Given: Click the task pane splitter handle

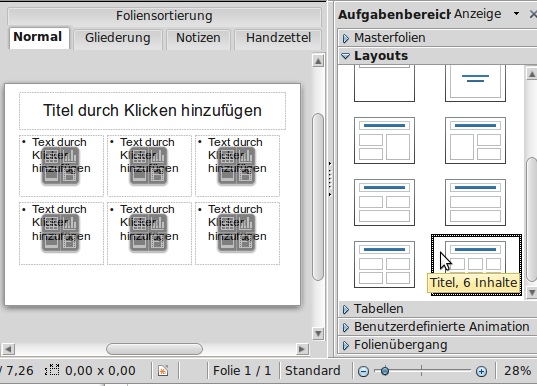Looking at the screenshot, I should (330, 179).
